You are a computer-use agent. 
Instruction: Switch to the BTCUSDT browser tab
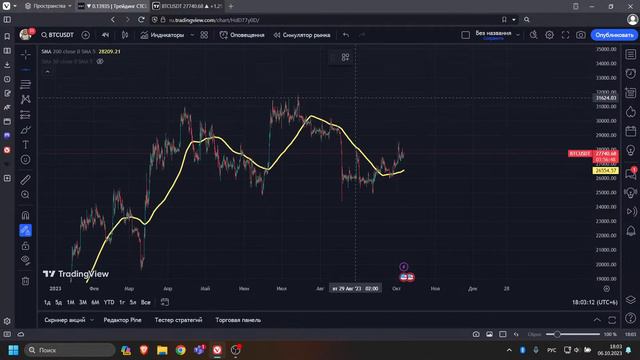[188, 6]
